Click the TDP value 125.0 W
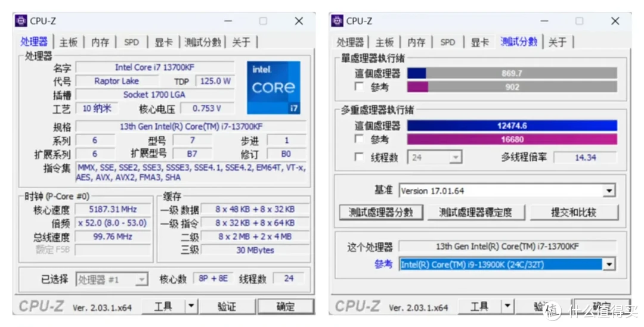Viewport: 644px width, 327px height. [x=215, y=81]
